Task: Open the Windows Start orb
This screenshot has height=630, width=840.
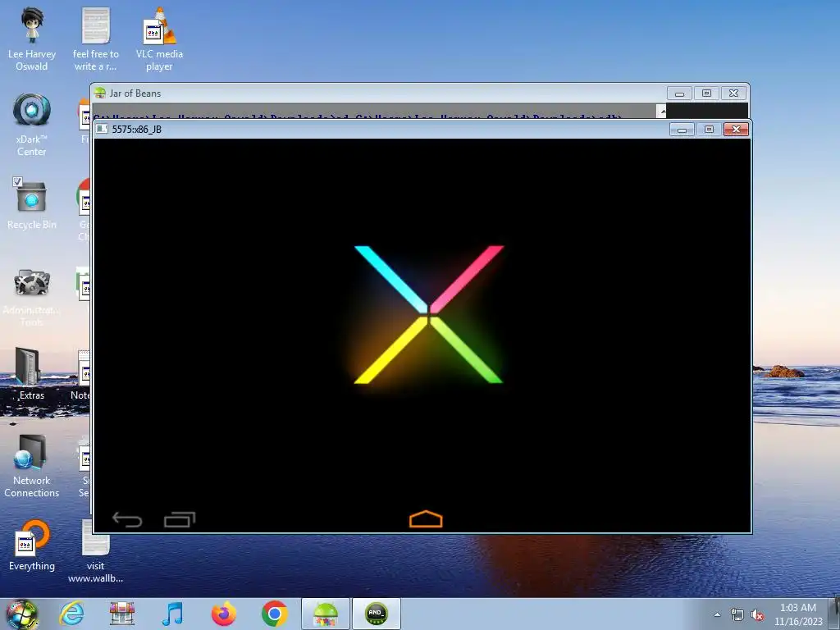Action: pos(22,614)
